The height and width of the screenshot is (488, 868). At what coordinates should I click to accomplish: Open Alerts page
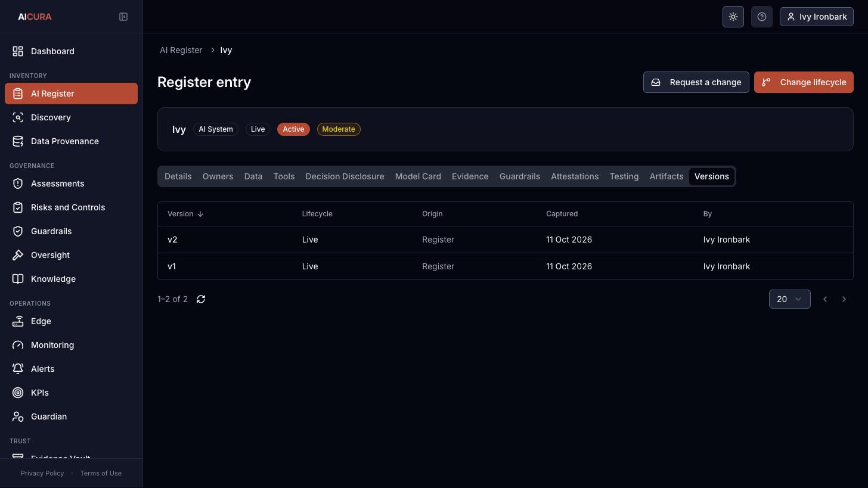click(71, 369)
